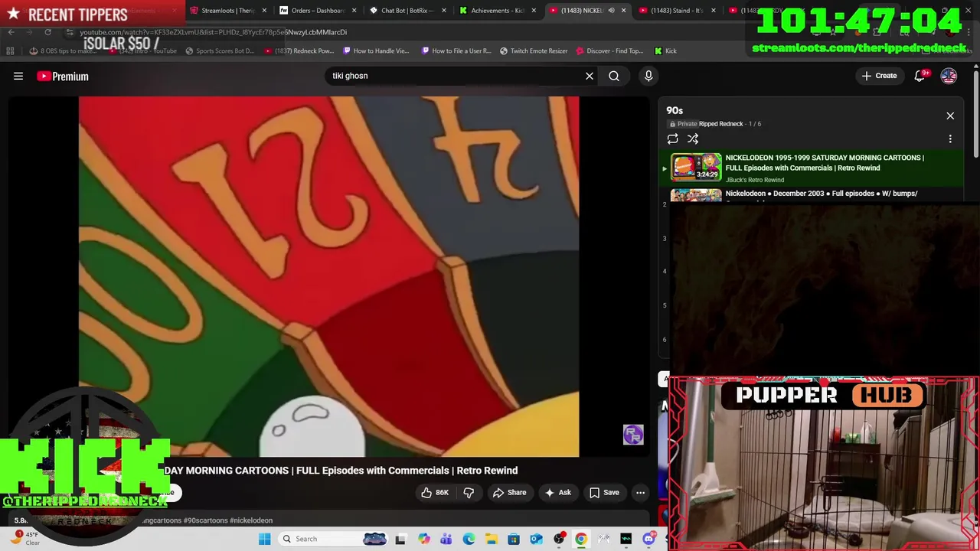Open the weather widget showing 45°F
The width and height of the screenshot is (980, 551).
pyautogui.click(x=24, y=538)
